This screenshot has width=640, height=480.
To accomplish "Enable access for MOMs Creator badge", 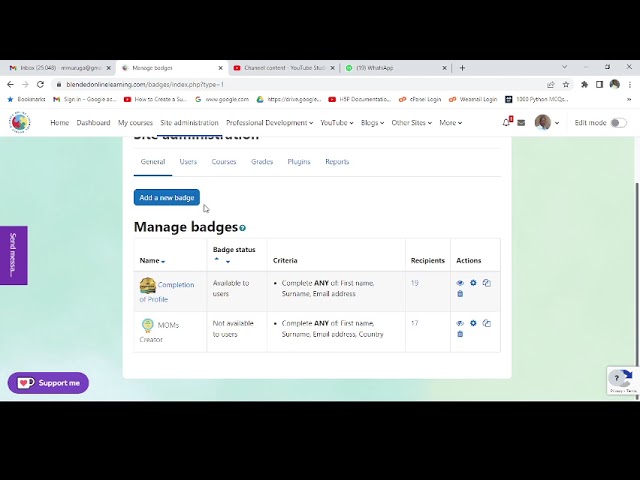I will coord(460,323).
